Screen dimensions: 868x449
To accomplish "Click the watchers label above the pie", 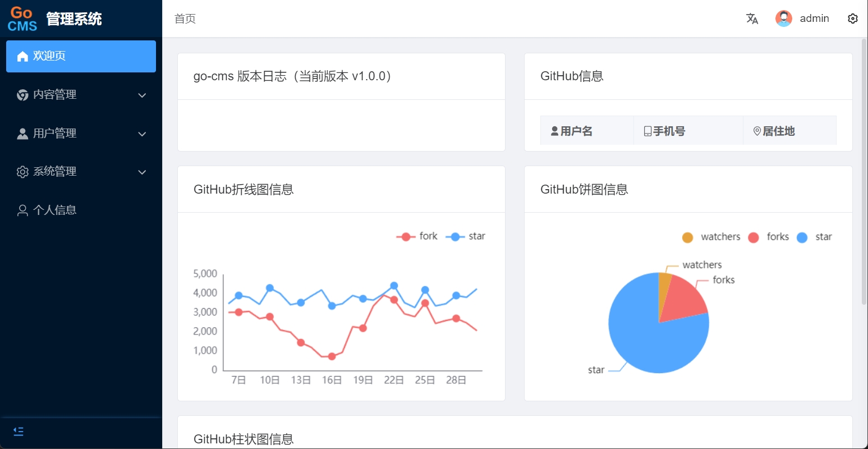I will pyautogui.click(x=702, y=265).
